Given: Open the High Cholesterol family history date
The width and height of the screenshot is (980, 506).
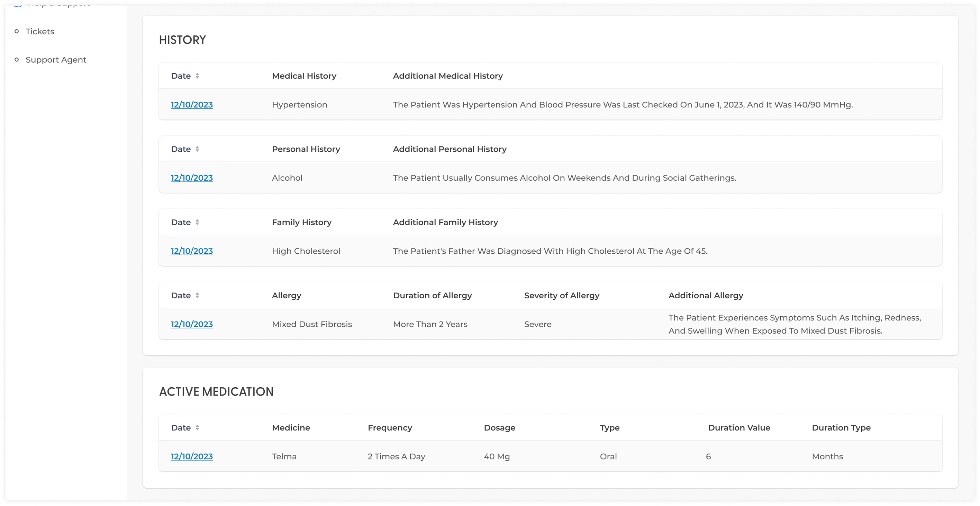Looking at the screenshot, I should pos(192,251).
